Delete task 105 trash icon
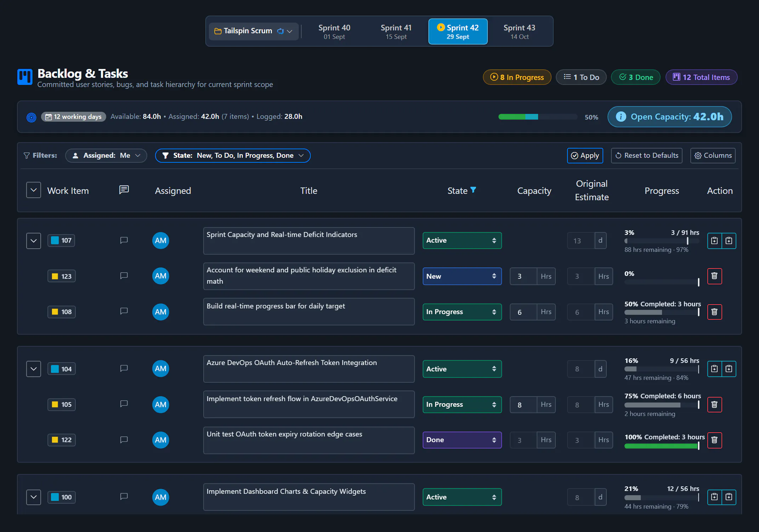 [x=714, y=405]
